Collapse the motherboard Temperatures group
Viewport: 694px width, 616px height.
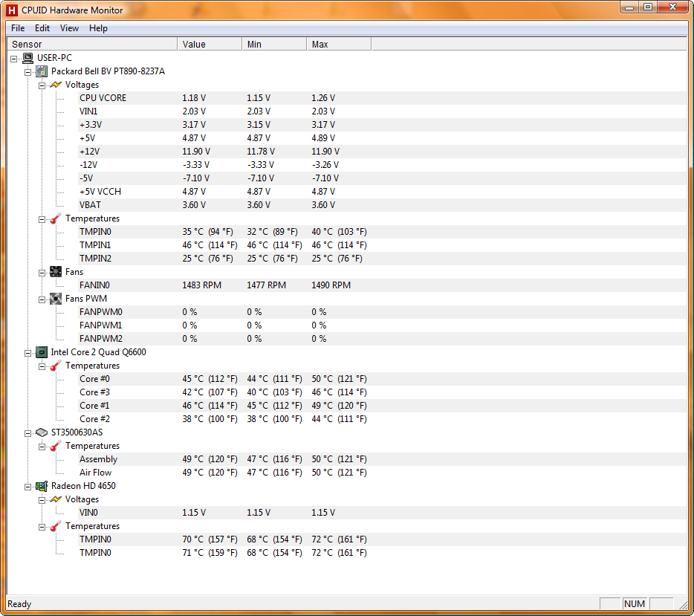[x=42, y=219]
